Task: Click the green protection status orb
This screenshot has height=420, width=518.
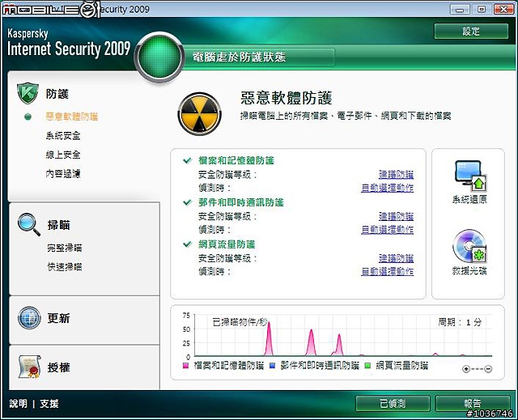Action: [159, 57]
